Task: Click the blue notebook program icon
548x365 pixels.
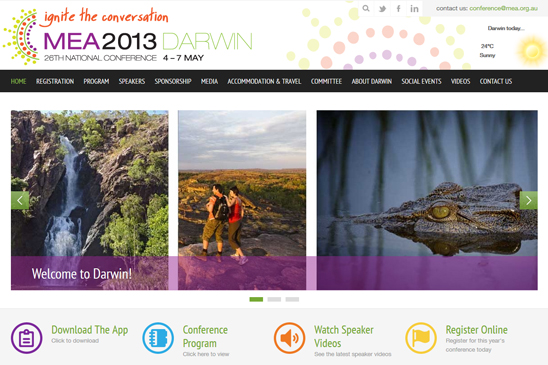Action: click(x=158, y=338)
